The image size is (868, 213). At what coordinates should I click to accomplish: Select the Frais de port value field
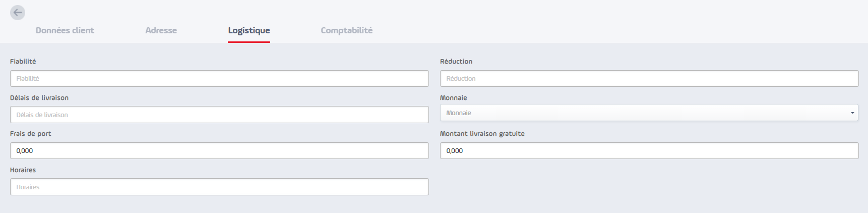(x=219, y=150)
